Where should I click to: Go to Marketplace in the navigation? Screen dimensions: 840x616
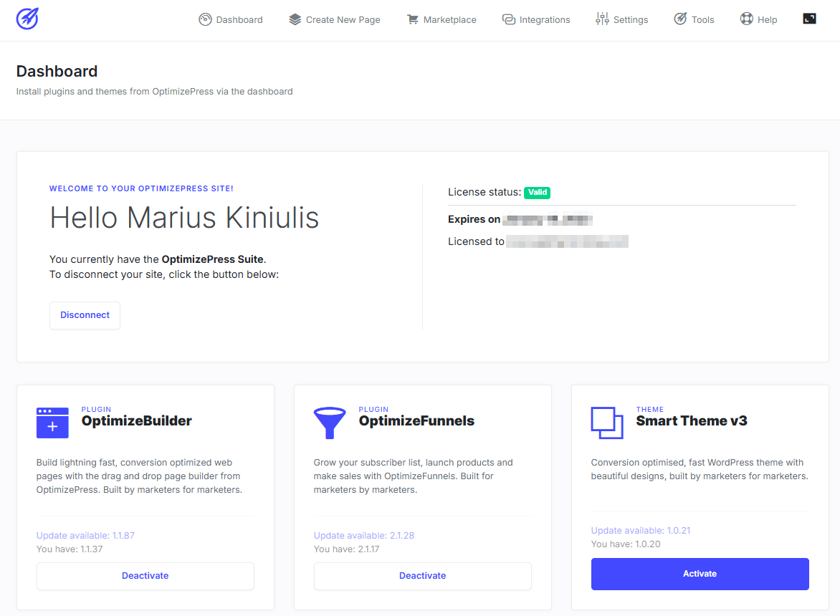coord(442,19)
